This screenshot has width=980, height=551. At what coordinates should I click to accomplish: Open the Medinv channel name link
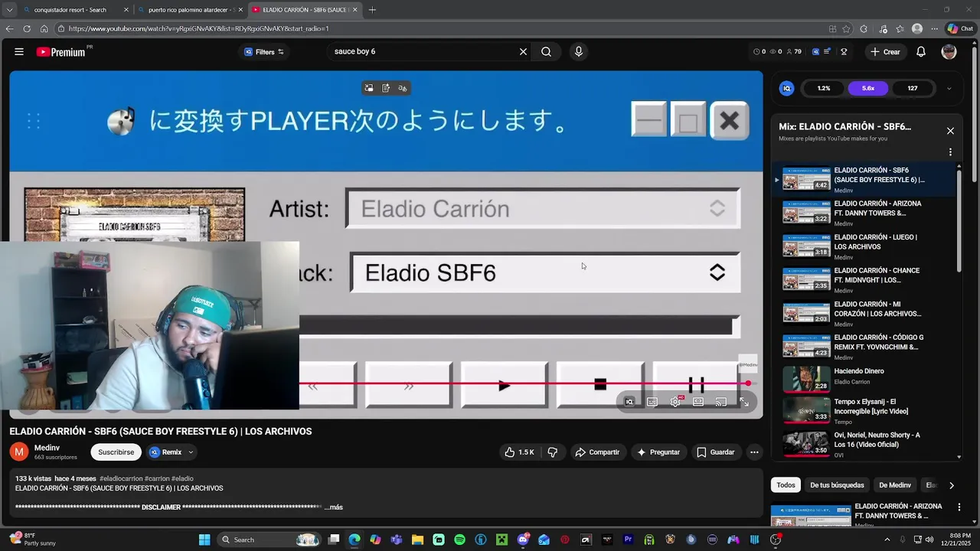(47, 448)
